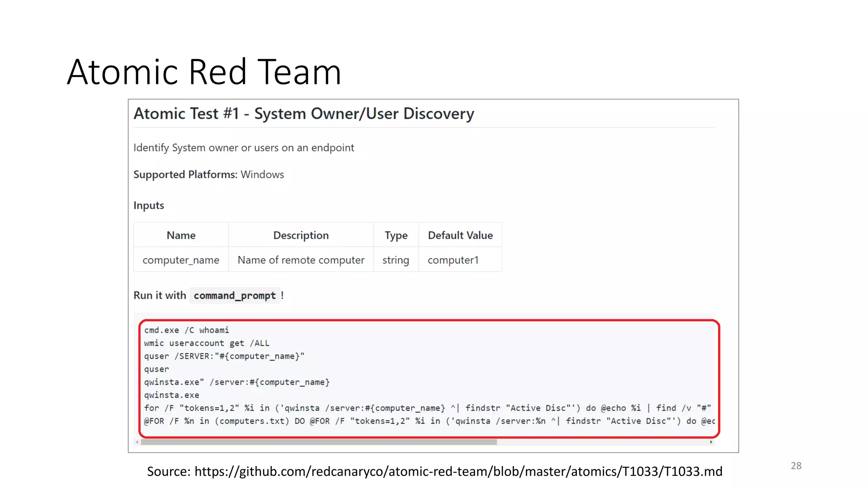Click the "Description" column header
The height and width of the screenshot is (488, 868).
(301, 235)
